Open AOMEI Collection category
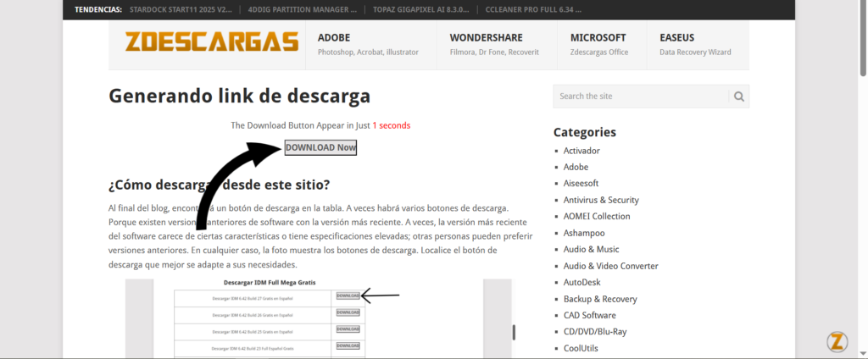868x359 pixels. 597,216
